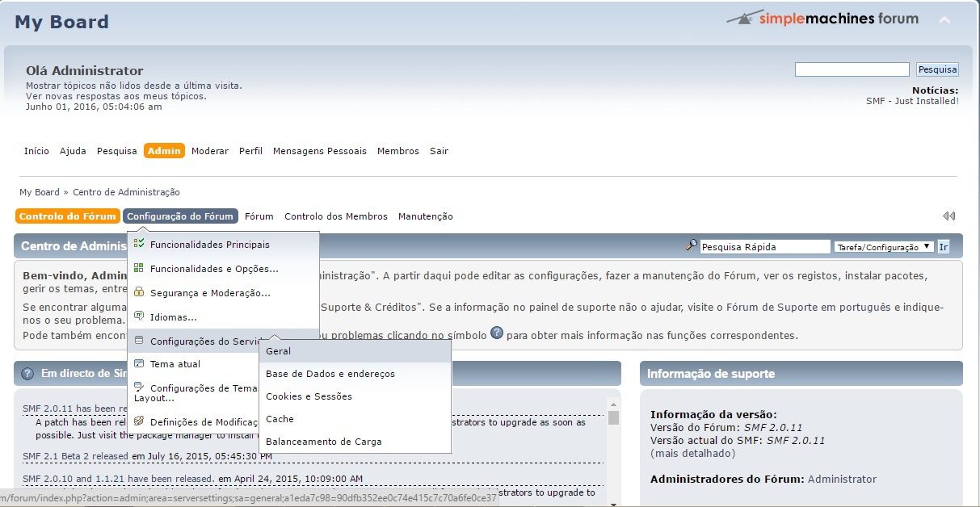
Task: Click the Simple Machines Forum logo
Action: (x=822, y=18)
